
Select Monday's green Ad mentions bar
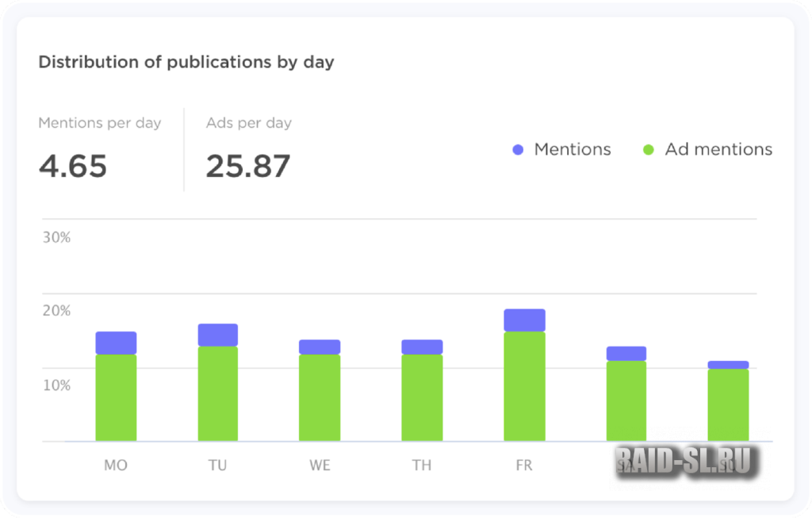point(116,397)
